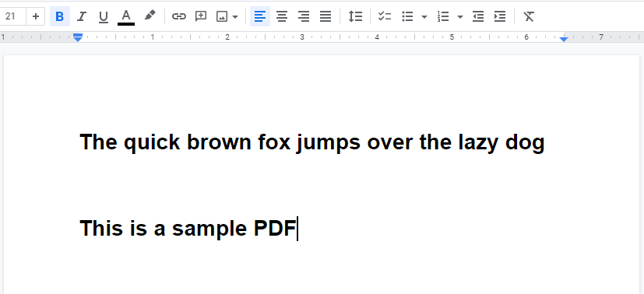
Task: Open the text color picker
Action: [126, 16]
